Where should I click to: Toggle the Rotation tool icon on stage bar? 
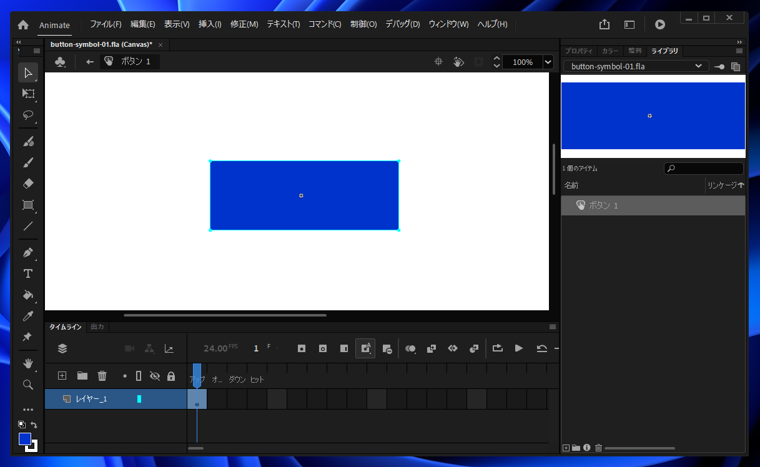tap(459, 62)
